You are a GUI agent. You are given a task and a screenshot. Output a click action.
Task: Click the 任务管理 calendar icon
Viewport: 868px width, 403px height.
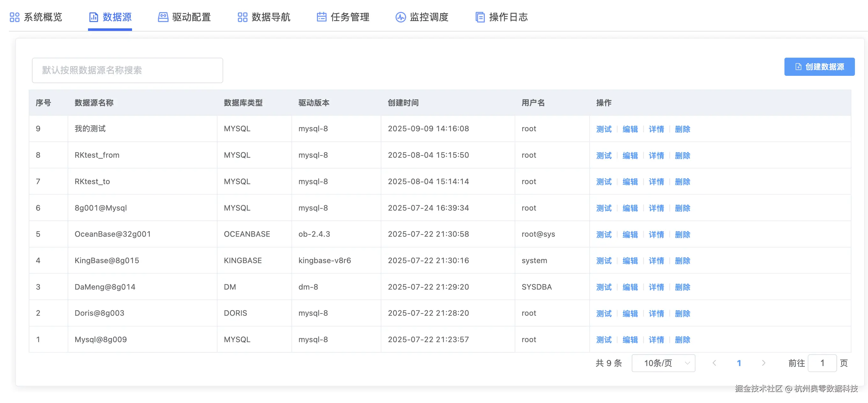[x=321, y=17]
